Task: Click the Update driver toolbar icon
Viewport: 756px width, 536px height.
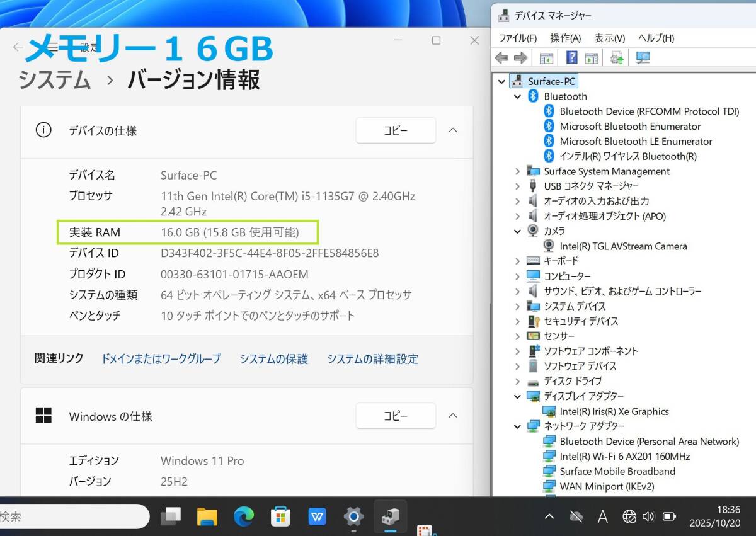Action: click(x=617, y=59)
